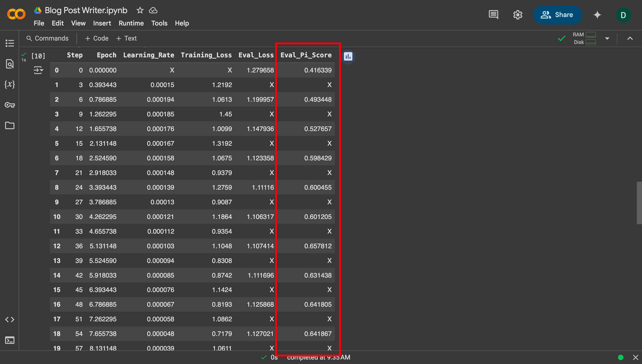Click the Share button
This screenshot has width=642, height=364.
[x=557, y=15]
